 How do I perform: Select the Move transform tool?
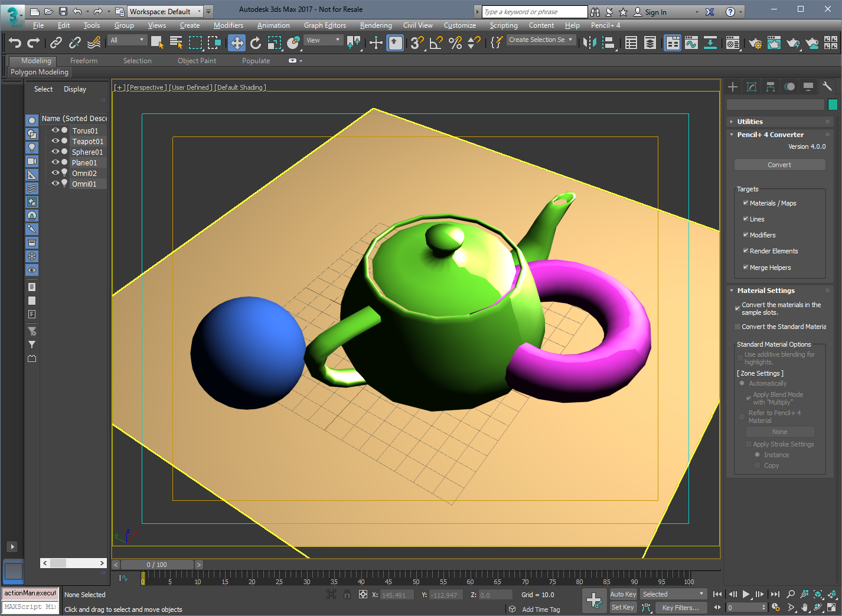(237, 43)
